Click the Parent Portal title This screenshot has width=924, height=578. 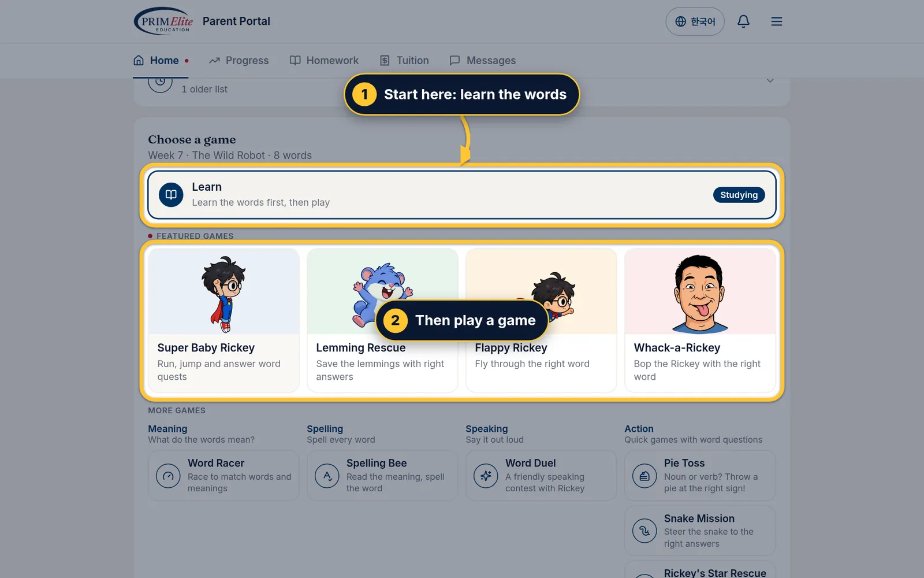[236, 21]
